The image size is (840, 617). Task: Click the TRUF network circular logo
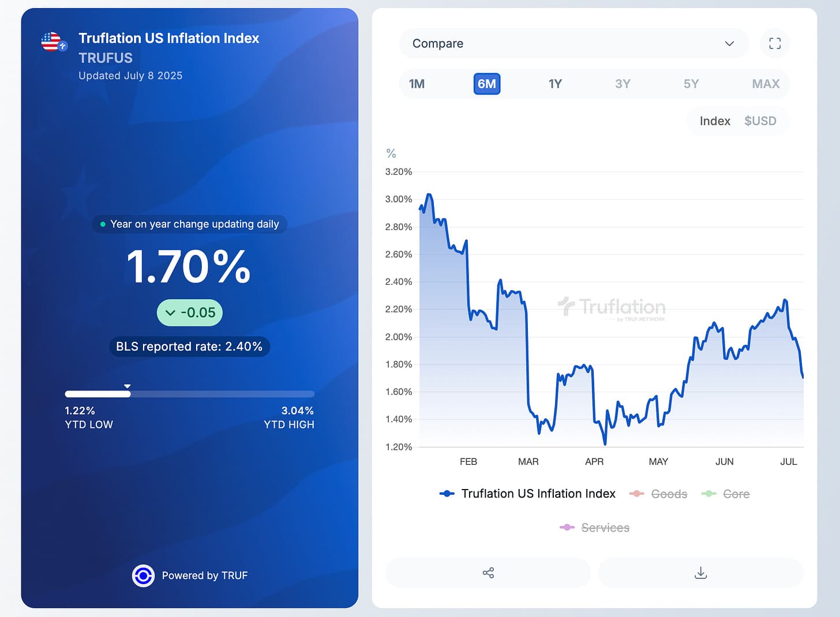coord(143,575)
